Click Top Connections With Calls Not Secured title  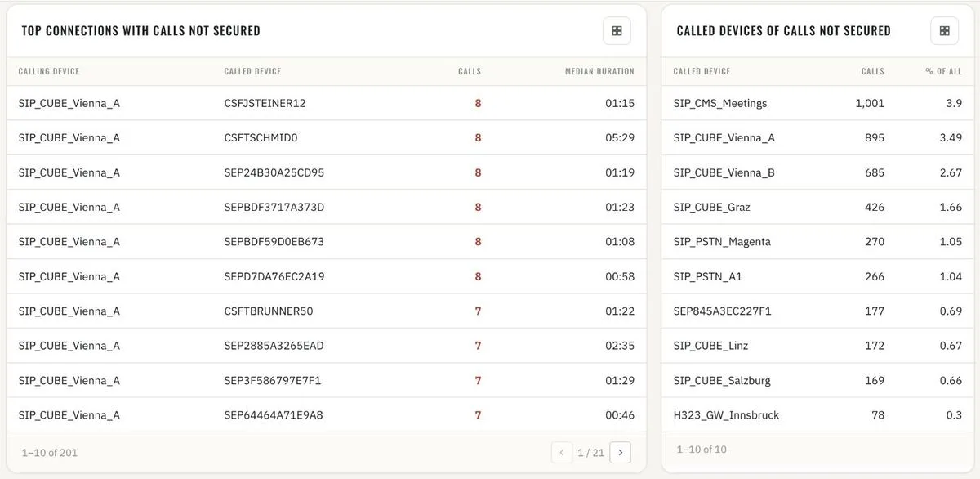click(140, 31)
